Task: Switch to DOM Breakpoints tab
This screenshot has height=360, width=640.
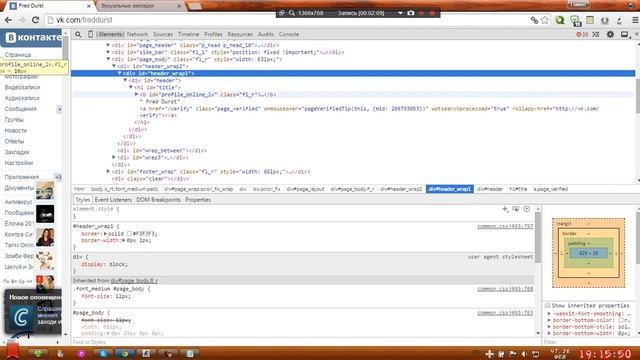Action: click(x=158, y=200)
